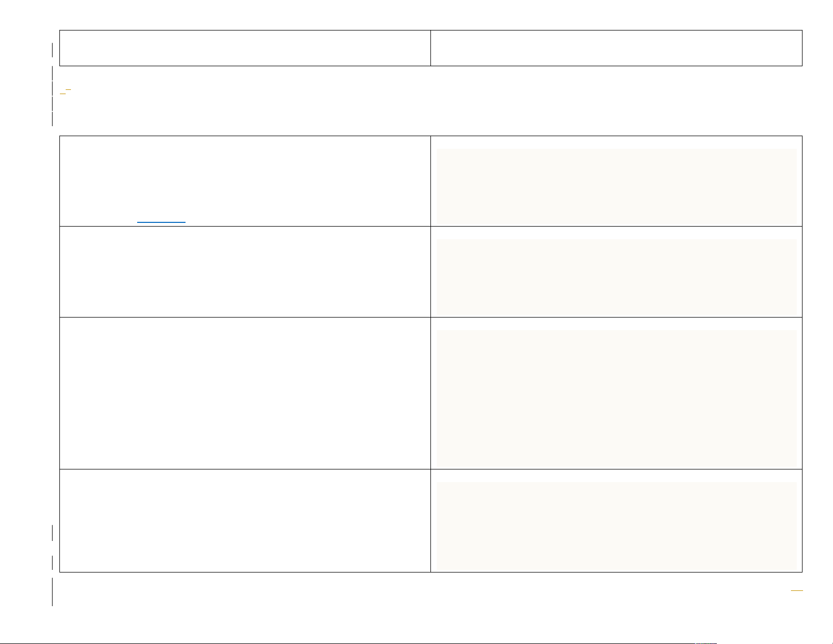
Task: Click the shaded box in the main table's second row
Action: point(616,277)
